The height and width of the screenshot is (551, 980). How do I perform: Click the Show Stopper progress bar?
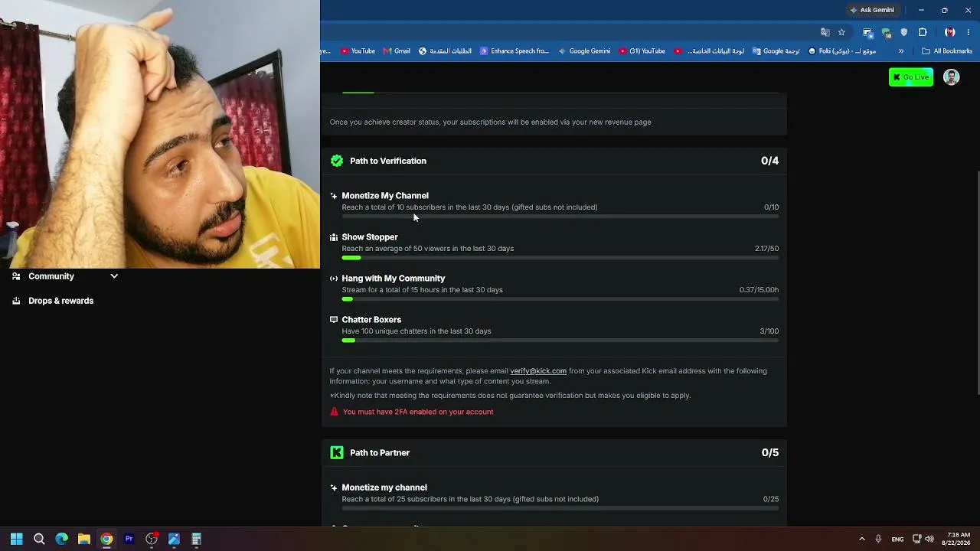tap(560, 258)
